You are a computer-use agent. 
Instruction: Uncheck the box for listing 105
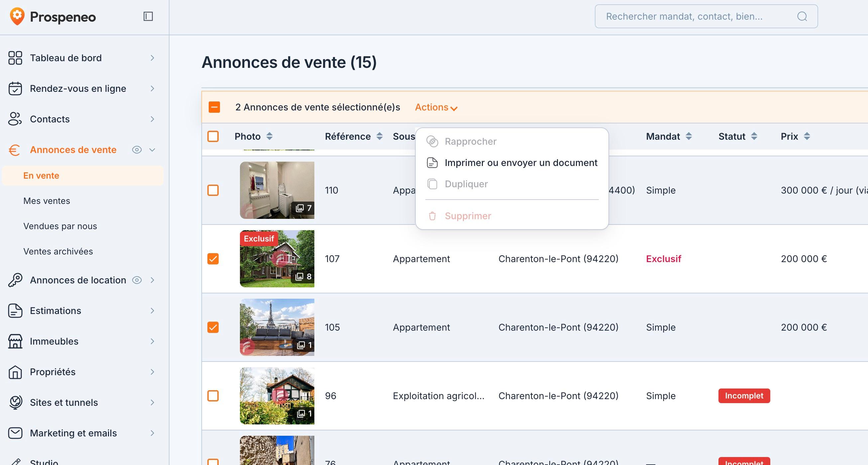tap(213, 327)
